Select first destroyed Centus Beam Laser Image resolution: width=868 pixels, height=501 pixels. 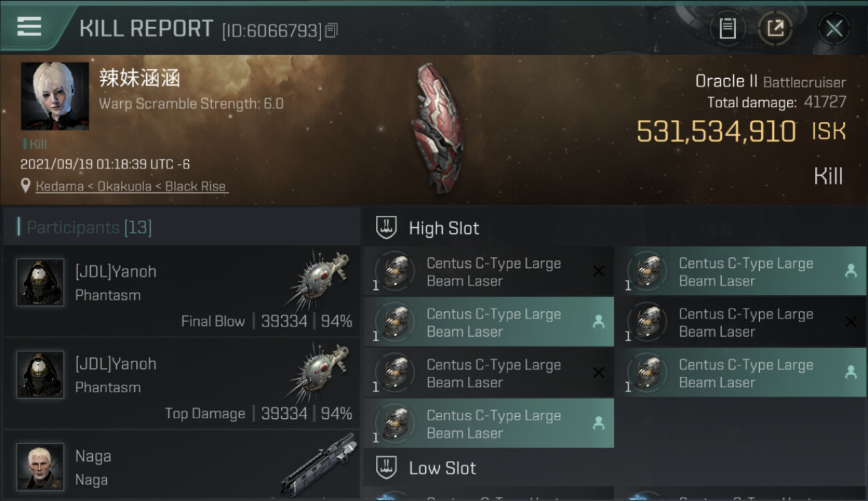click(489, 272)
